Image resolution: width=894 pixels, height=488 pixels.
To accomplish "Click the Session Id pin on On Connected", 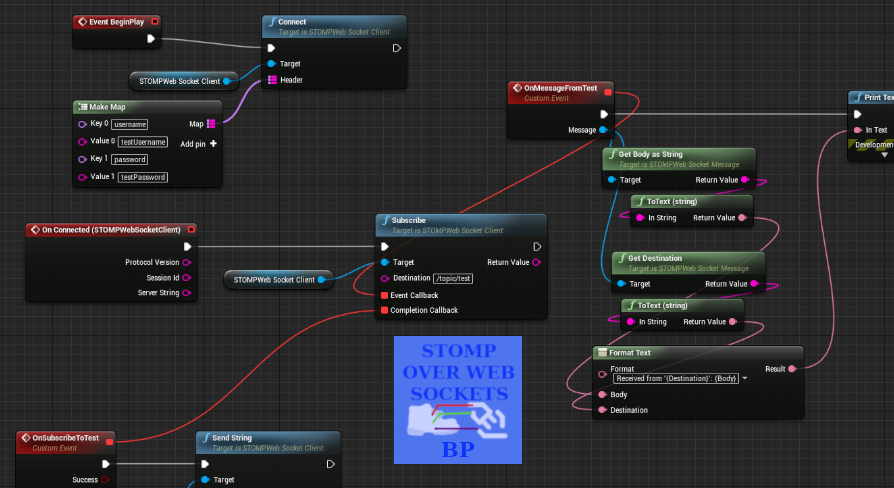I will coord(187,278).
